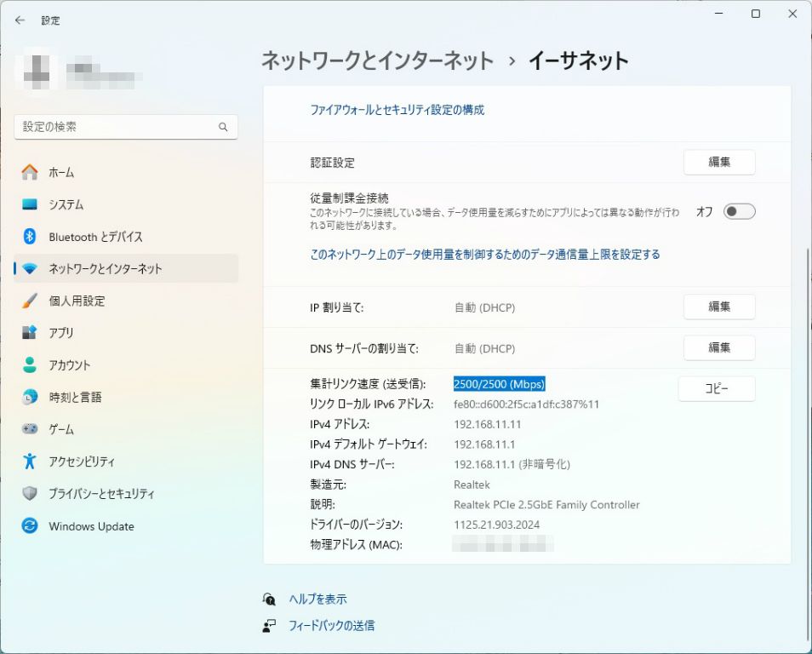The image size is (812, 654).
Task: Toggle 従量制課金接続 switch
Action: point(739,212)
